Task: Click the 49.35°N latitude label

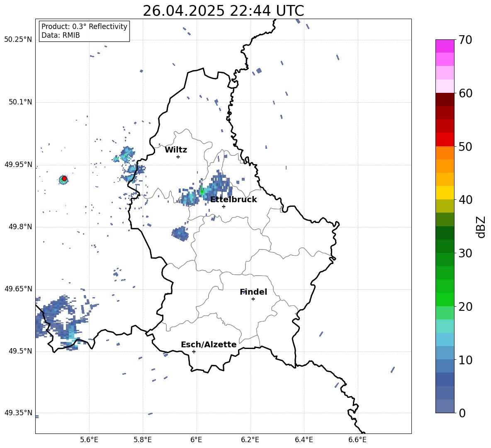Action: [x=18, y=413]
